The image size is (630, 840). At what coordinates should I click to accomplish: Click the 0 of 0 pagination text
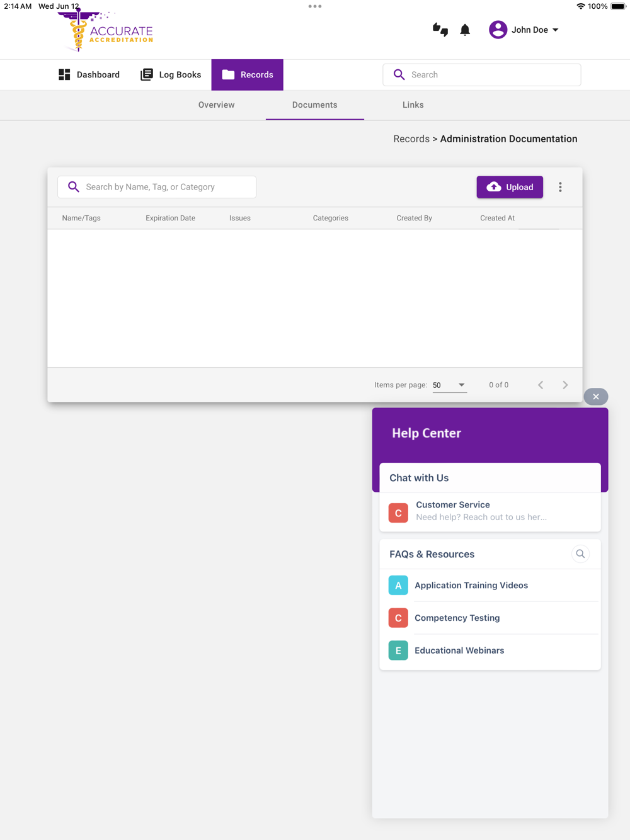[498, 385]
